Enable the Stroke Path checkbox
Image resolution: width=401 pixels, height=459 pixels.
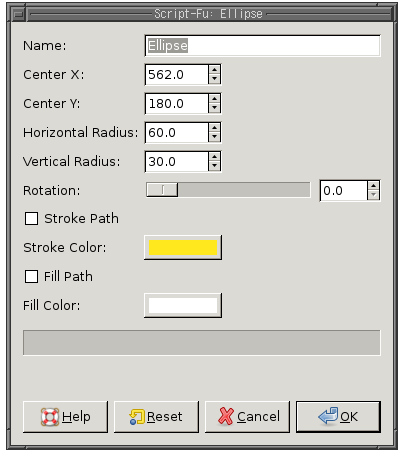pos(31,219)
